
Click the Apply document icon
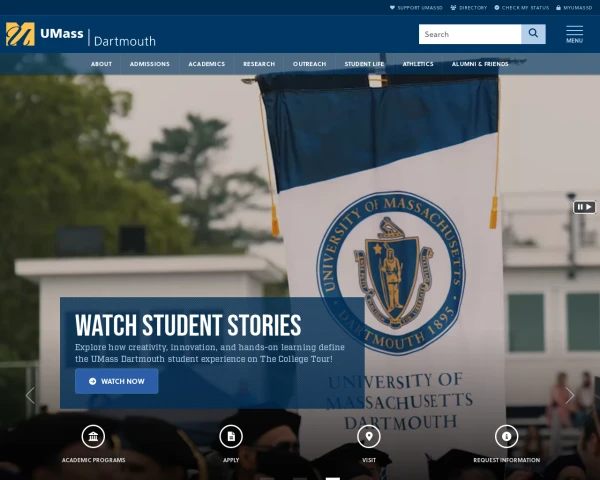coord(231,436)
